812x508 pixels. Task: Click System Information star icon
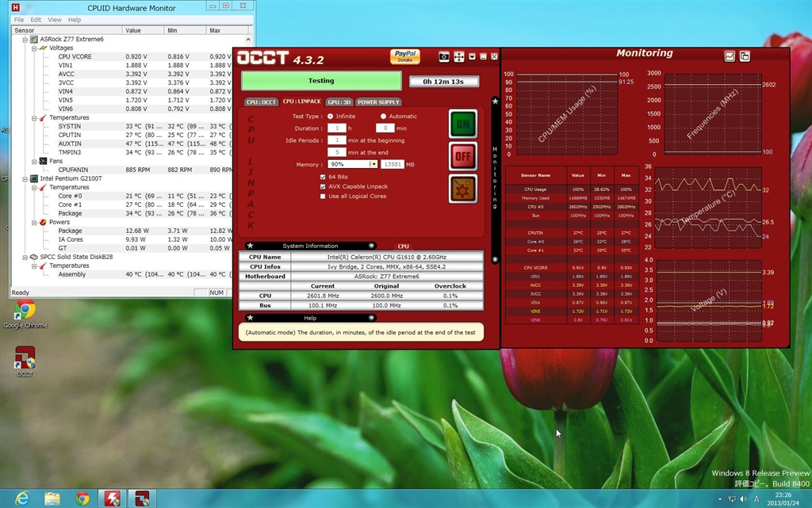click(250, 246)
